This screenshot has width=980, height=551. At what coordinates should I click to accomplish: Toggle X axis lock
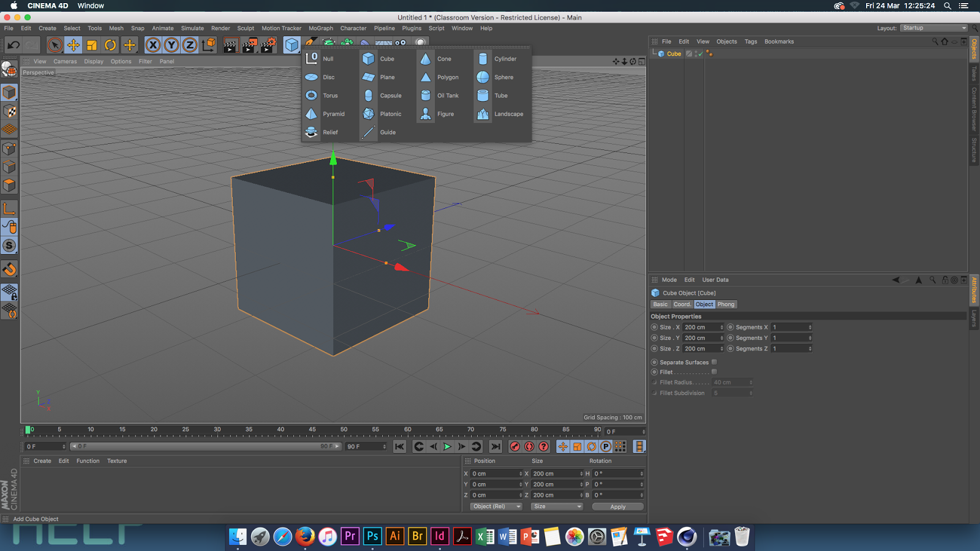coord(153,45)
